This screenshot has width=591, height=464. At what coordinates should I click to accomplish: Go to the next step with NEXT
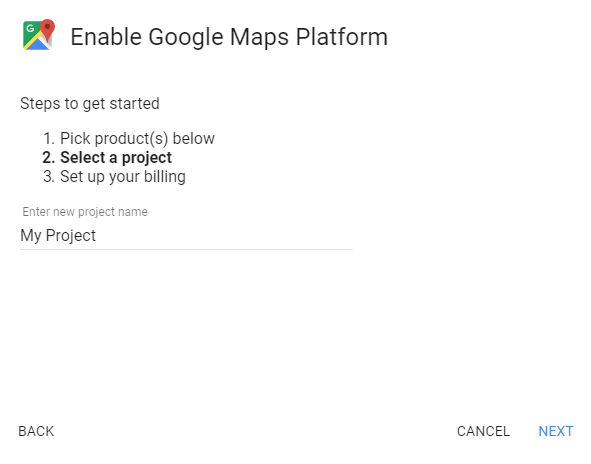pos(556,431)
